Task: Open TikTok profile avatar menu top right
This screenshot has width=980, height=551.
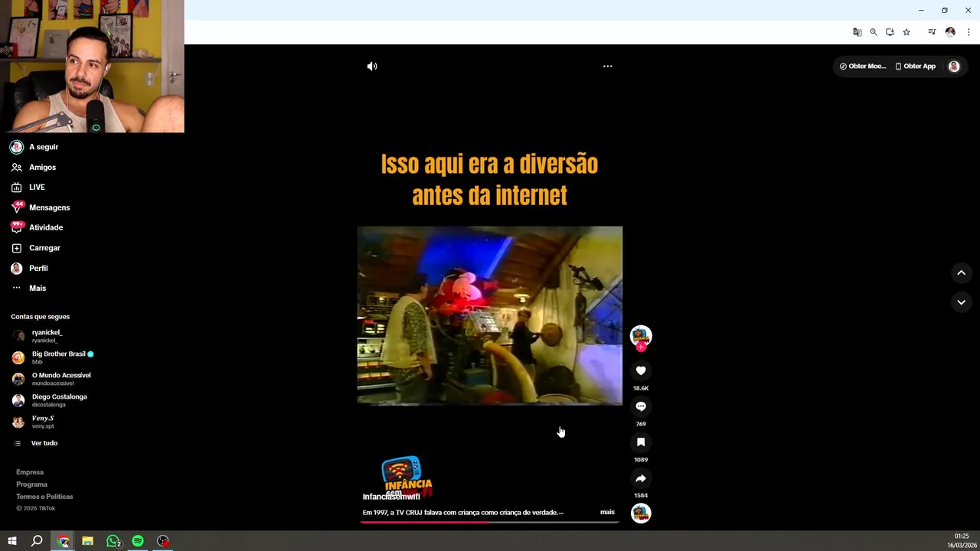Action: click(x=954, y=67)
